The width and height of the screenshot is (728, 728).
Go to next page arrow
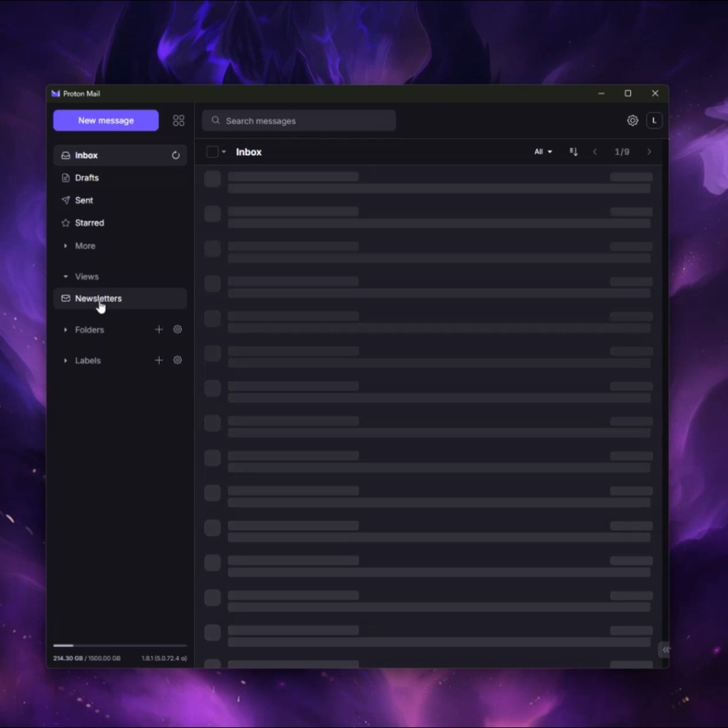(649, 152)
